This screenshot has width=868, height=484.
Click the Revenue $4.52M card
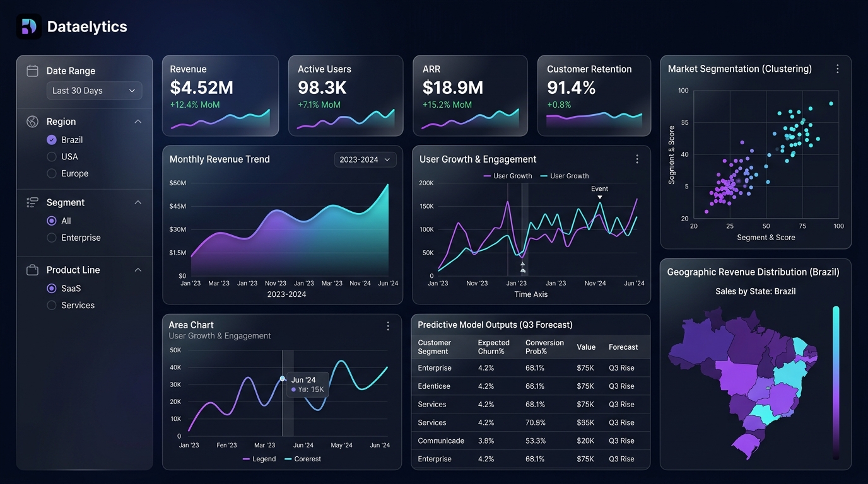point(220,96)
